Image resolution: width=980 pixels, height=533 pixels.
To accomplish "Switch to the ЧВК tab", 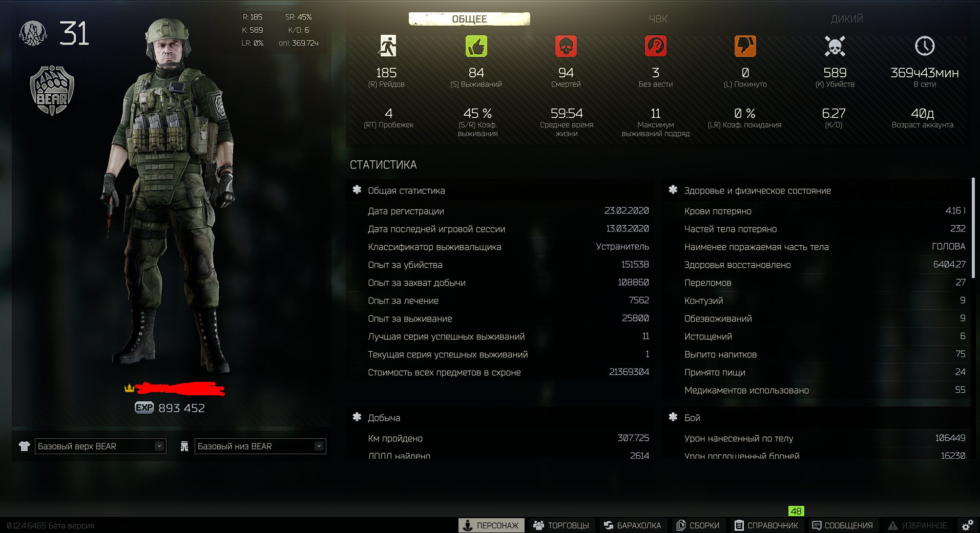I will click(x=658, y=19).
